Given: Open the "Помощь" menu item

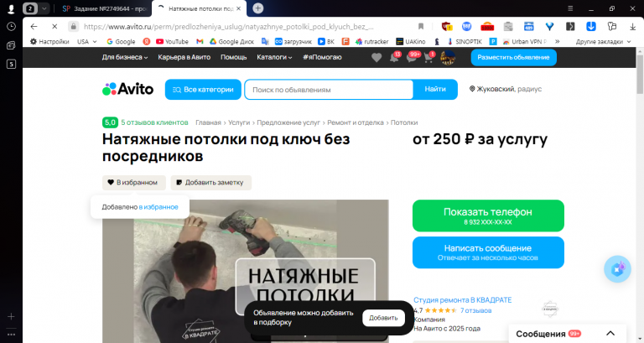Looking at the screenshot, I should tap(234, 58).
